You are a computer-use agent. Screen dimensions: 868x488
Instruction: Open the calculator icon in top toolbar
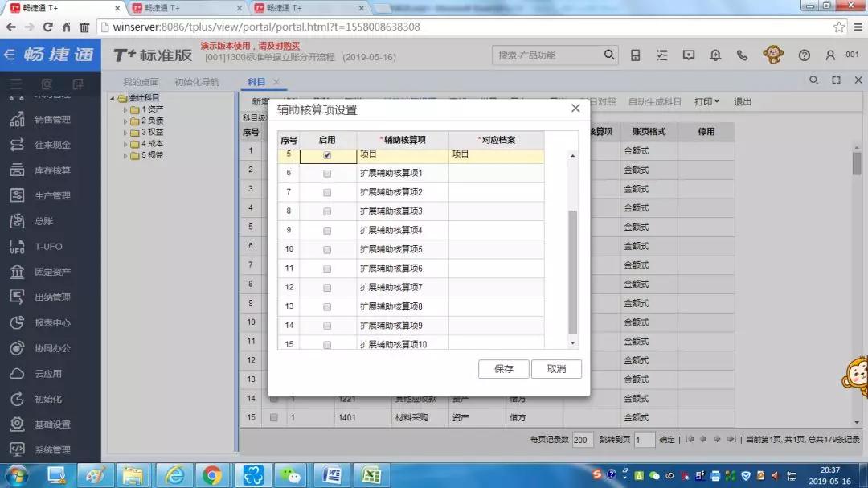pos(636,55)
